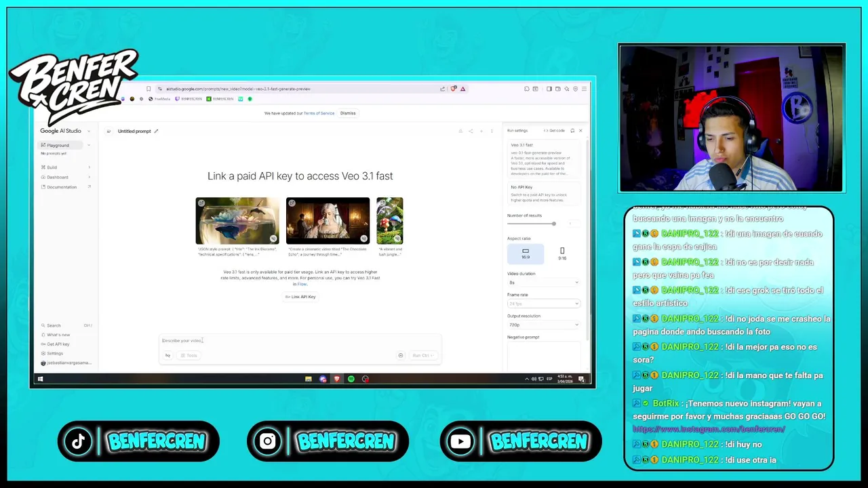Click the Negative prompt text area

coord(543,356)
